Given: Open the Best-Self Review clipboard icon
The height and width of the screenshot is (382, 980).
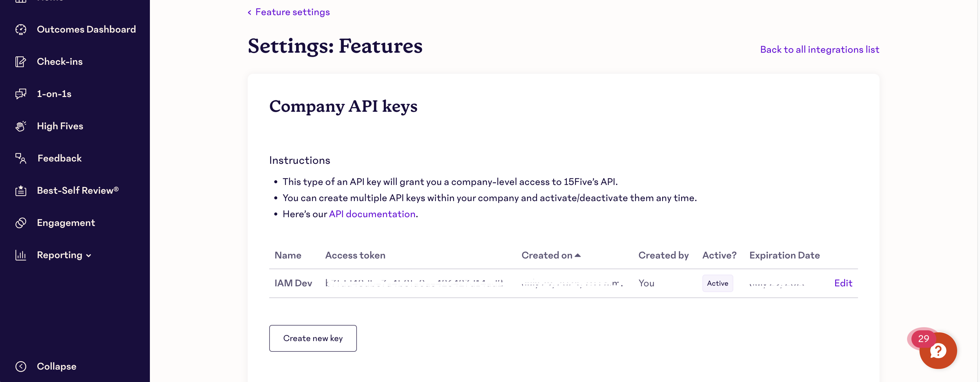Looking at the screenshot, I should [x=21, y=190].
